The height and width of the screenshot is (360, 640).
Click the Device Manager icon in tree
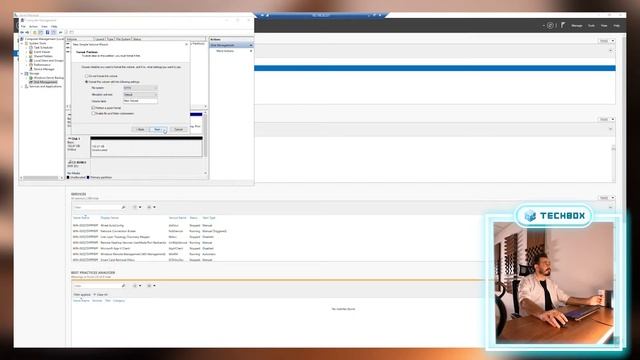tap(31, 69)
